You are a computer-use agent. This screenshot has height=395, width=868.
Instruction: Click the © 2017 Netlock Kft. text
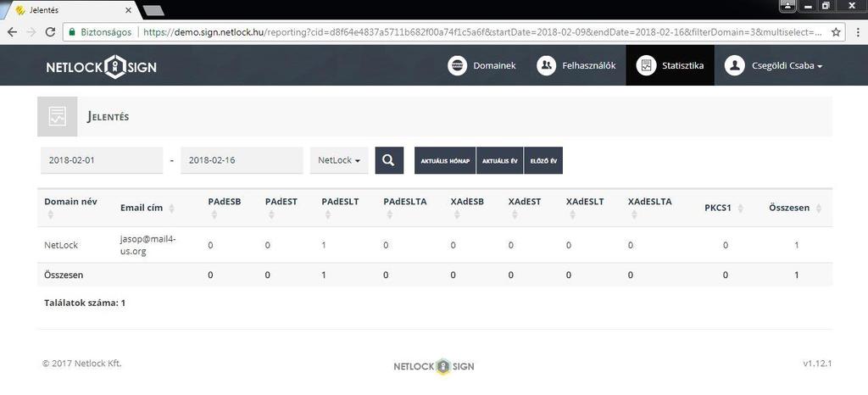pos(82,364)
